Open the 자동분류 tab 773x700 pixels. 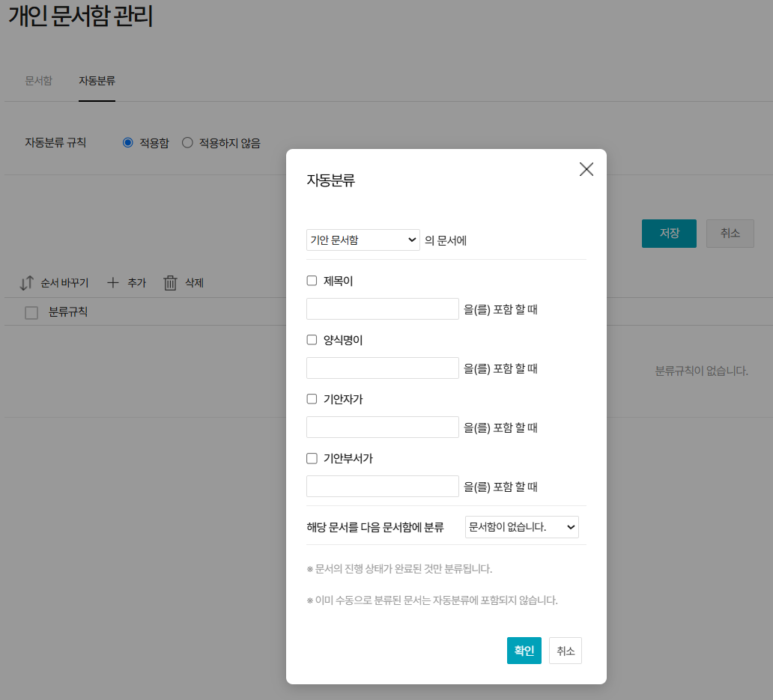click(97, 81)
